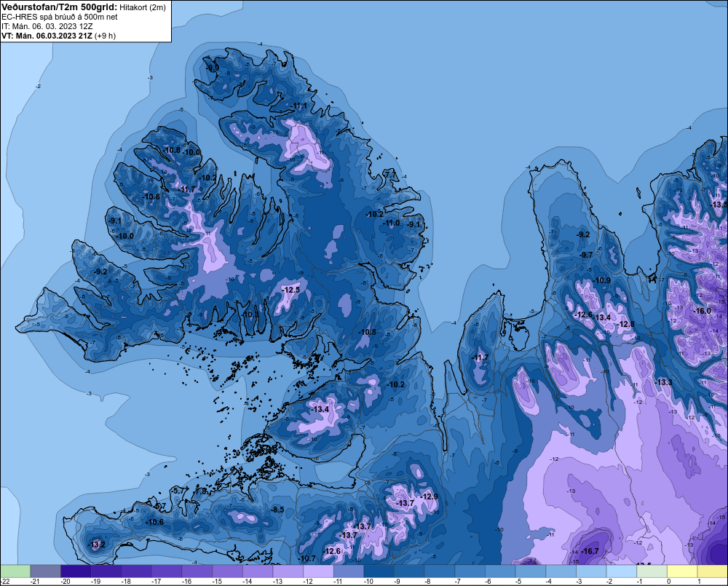The image size is (728, 586).
Task: Click the "-15" legend scale label
Action: click(217, 582)
